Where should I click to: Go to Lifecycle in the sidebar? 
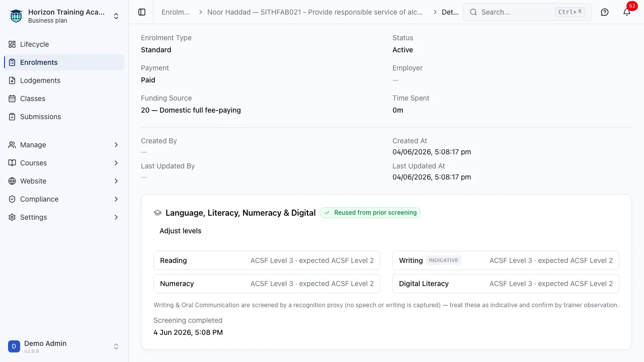[64, 44]
